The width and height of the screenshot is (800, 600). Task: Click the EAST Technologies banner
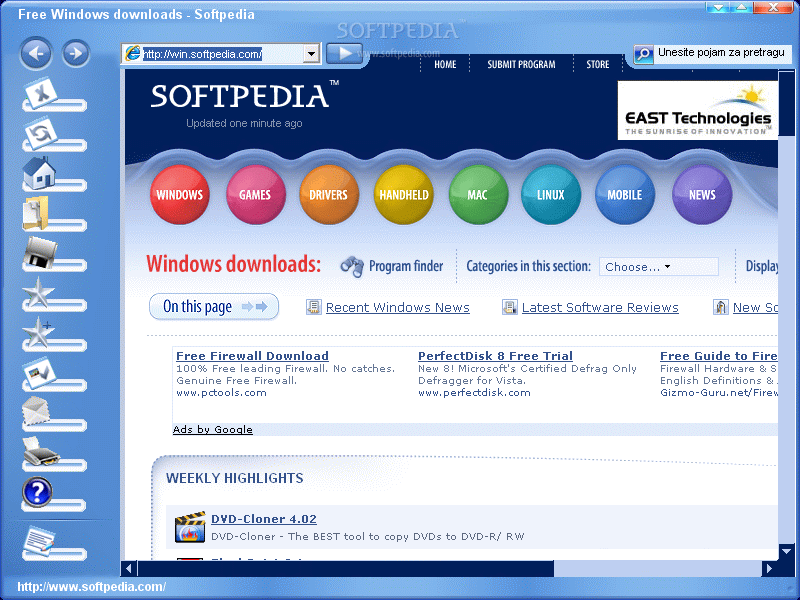tap(697, 110)
